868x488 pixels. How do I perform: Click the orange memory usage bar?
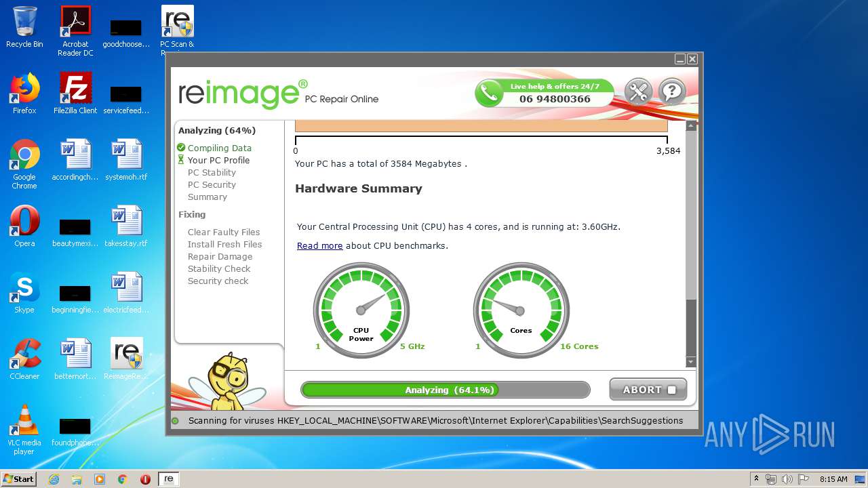coord(481,126)
